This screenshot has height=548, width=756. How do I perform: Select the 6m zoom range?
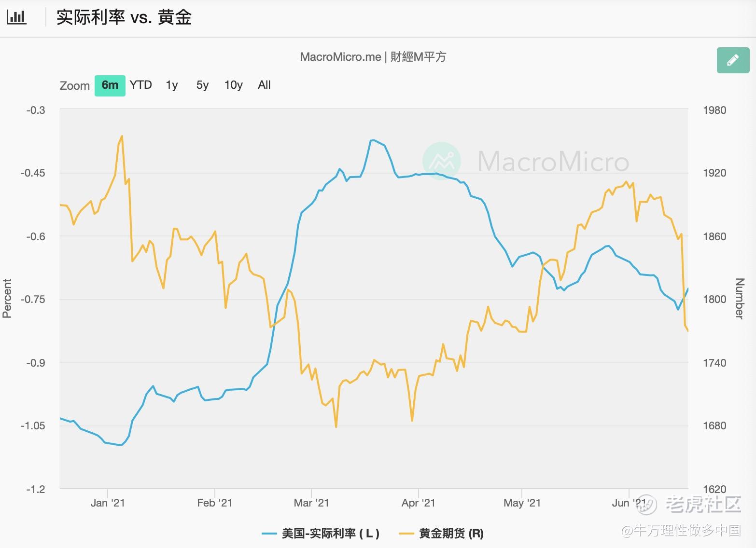point(110,85)
